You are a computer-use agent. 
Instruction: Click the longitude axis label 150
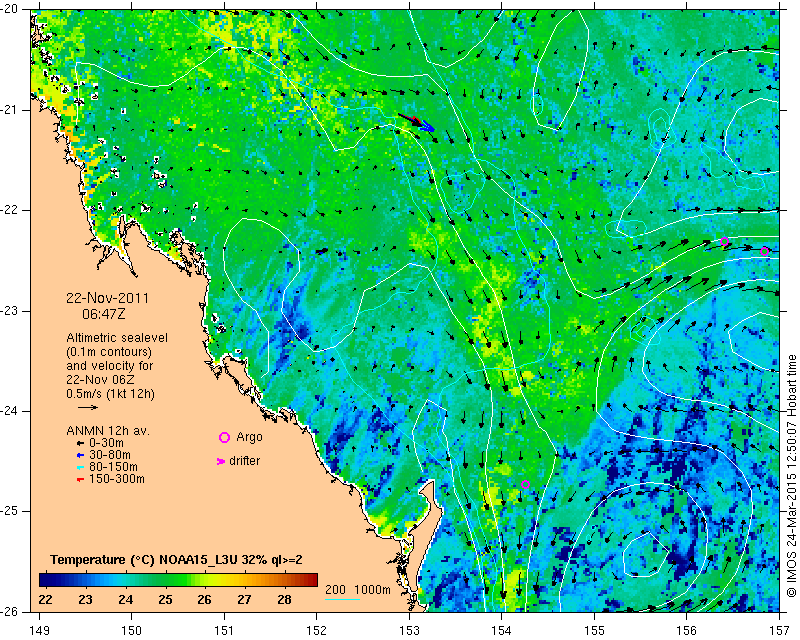[x=132, y=631]
